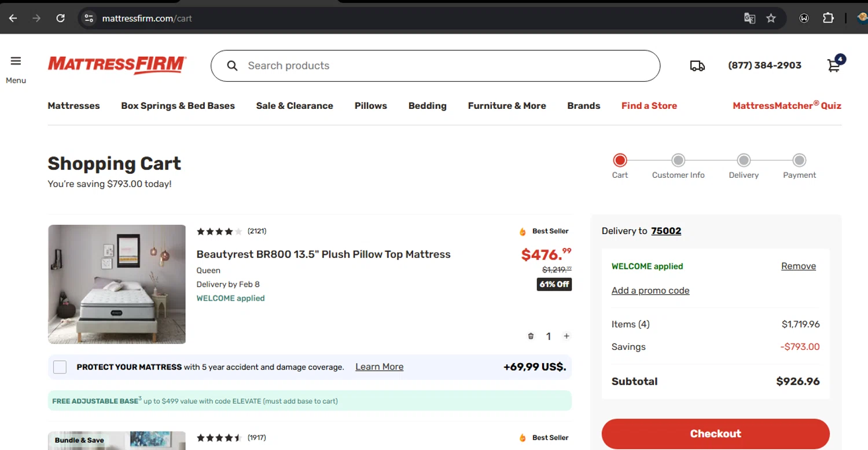Open the browser Extensions puzzle icon
868x450 pixels.
click(x=828, y=18)
